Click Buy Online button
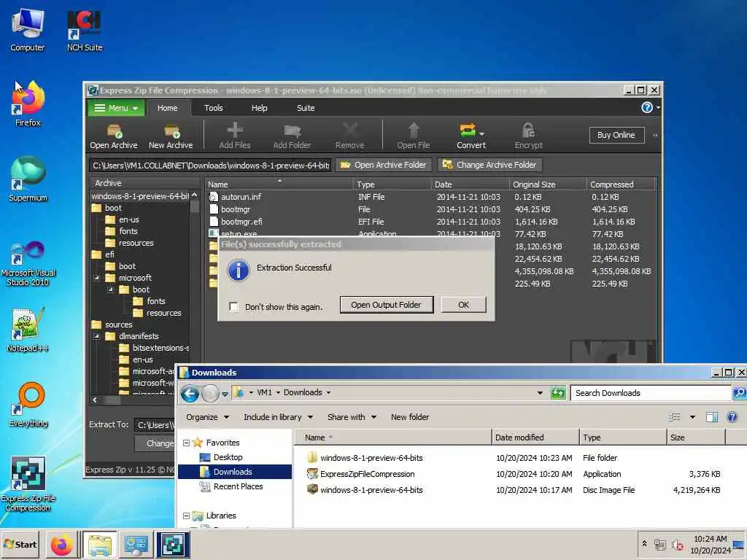The height and width of the screenshot is (560, 747). pos(616,135)
